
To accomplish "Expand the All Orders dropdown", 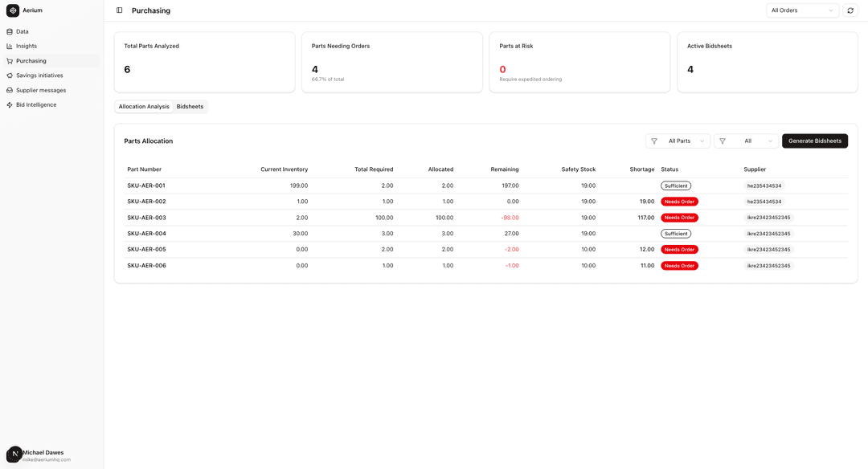I will coord(802,10).
